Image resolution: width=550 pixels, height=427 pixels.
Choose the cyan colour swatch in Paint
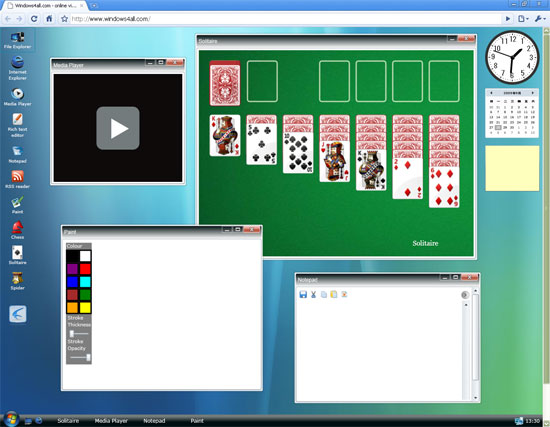point(85,282)
